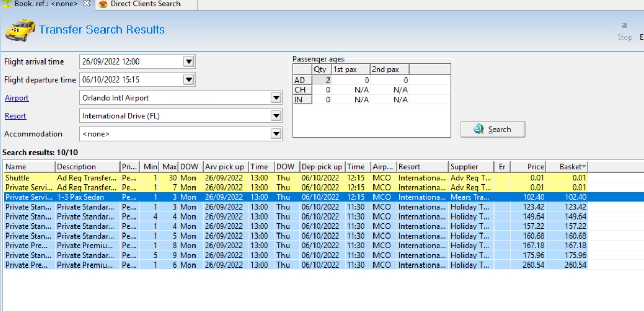Click the Basket column sort arrow
Viewport: 644px width, 311px height.
584,167
